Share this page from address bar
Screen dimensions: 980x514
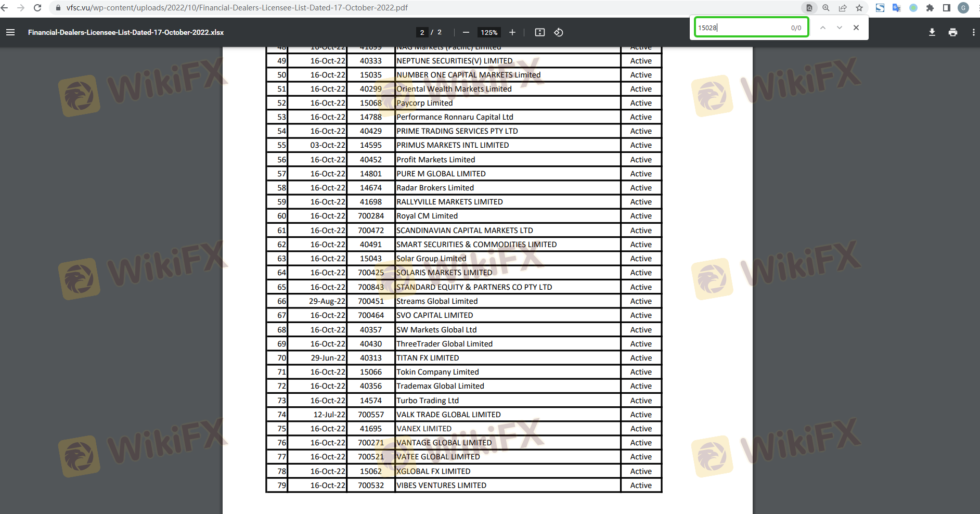coord(843,8)
